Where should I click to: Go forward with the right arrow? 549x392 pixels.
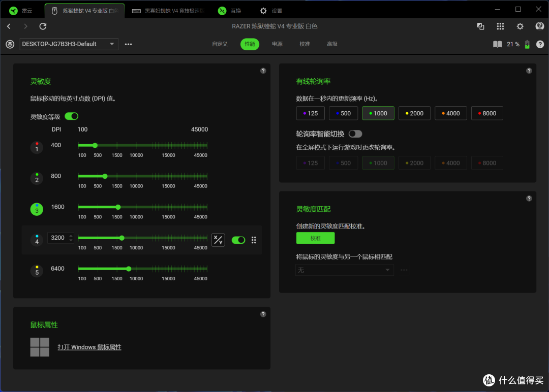pyautogui.click(x=25, y=26)
